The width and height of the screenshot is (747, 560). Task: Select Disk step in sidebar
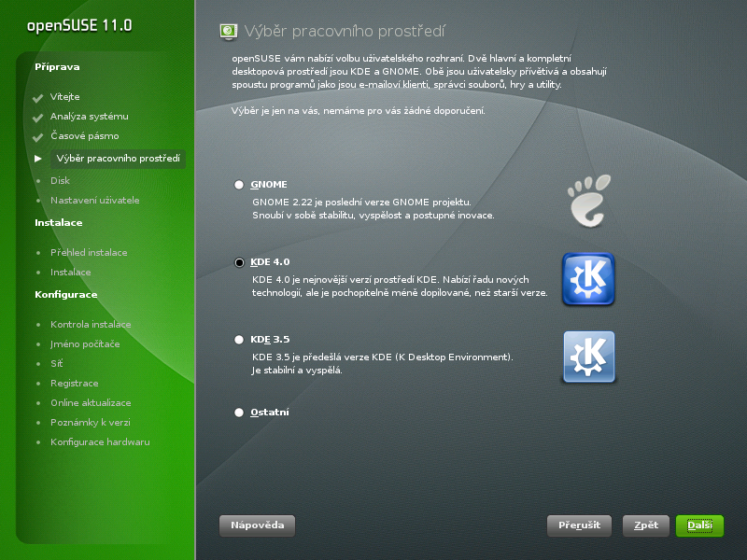[60, 180]
